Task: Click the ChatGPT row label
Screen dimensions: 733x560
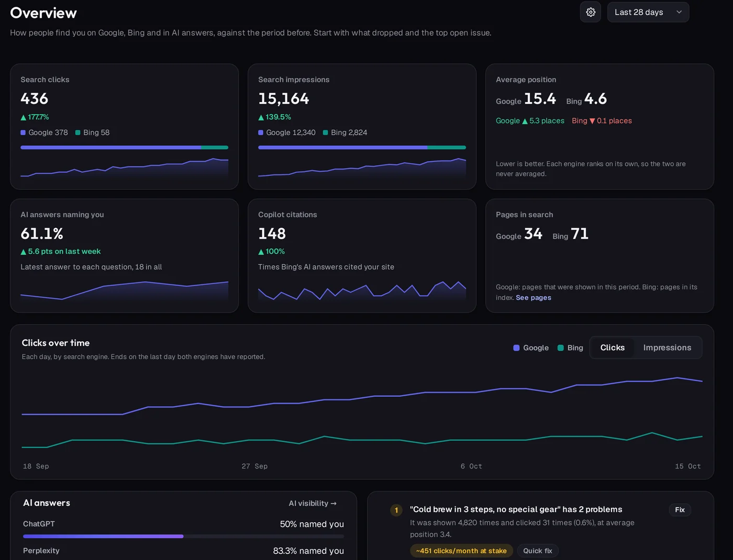Action: 39,524
